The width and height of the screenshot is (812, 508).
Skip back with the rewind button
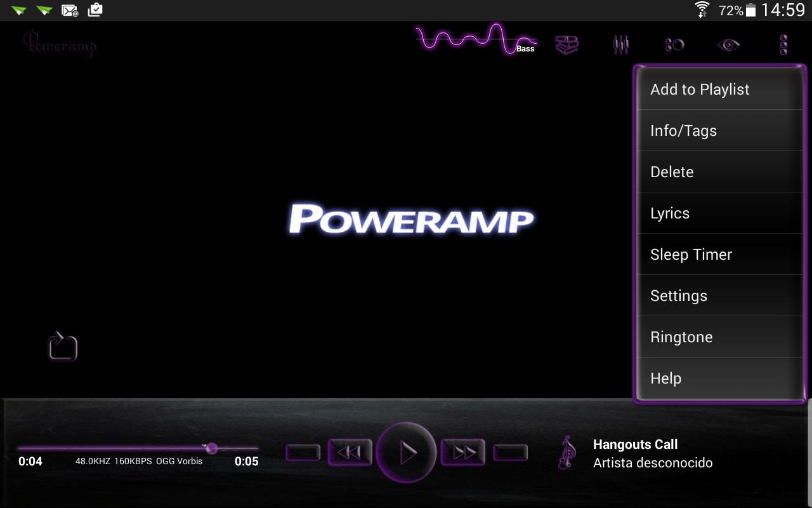(x=350, y=452)
